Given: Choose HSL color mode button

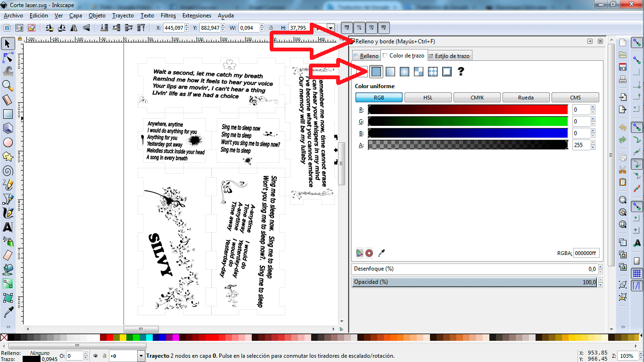Looking at the screenshot, I should (x=428, y=98).
